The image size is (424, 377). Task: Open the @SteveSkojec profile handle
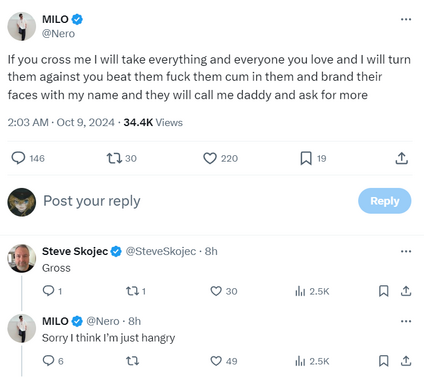click(161, 251)
